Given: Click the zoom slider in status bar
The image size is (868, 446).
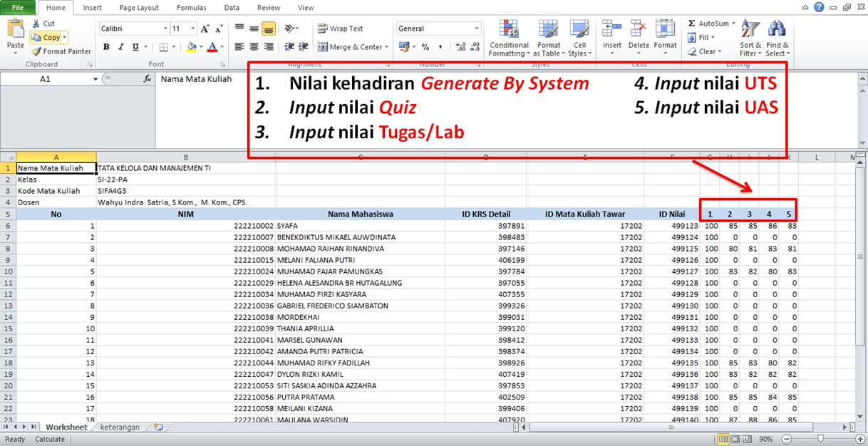Looking at the screenshot, I should coord(821,439).
